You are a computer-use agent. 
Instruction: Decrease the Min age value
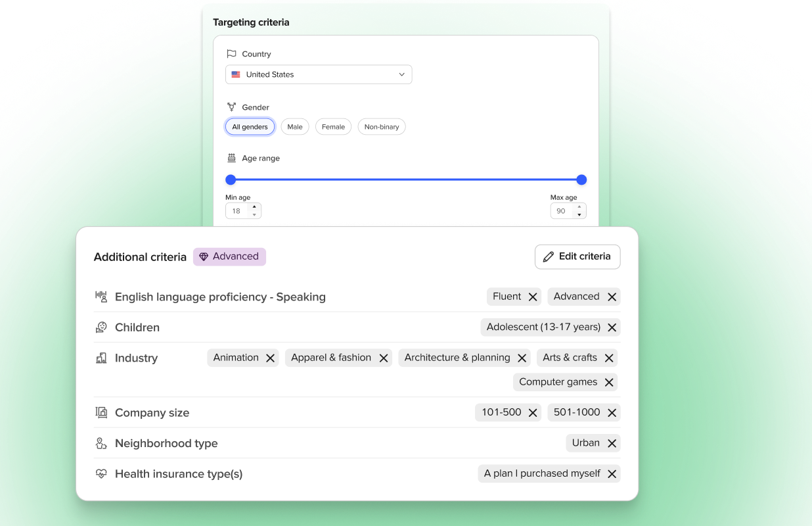[x=254, y=215]
